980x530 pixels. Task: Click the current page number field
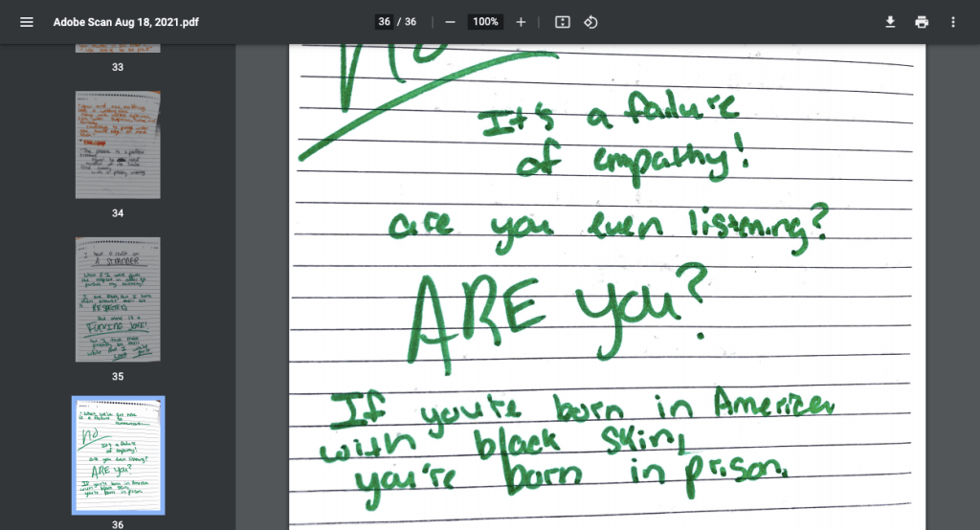(384, 22)
